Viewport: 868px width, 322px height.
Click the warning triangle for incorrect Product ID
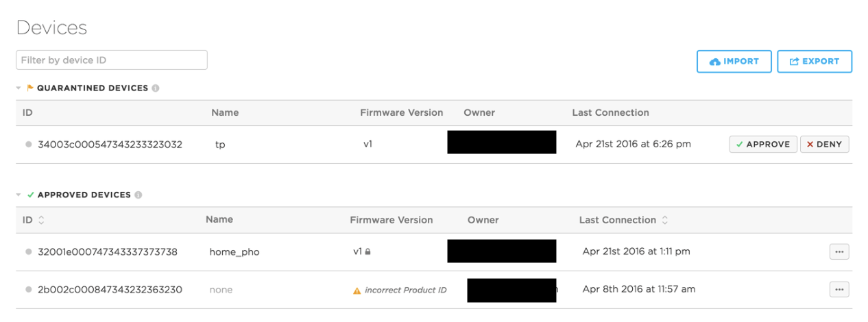pos(357,290)
